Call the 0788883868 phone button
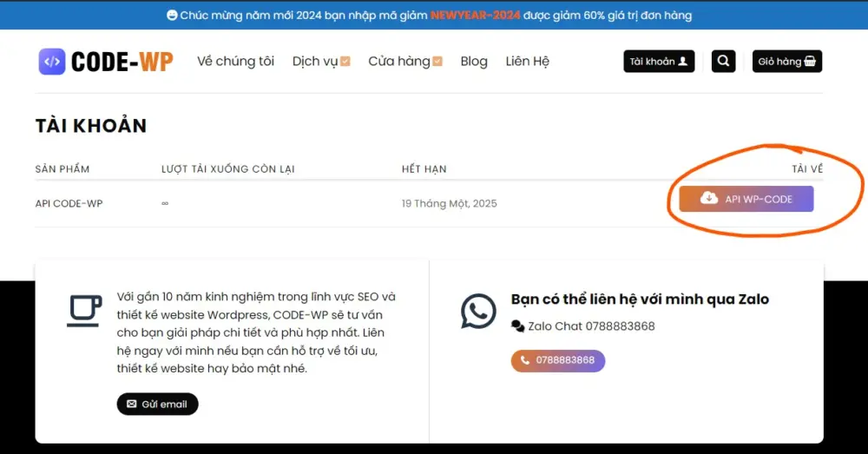Image resolution: width=868 pixels, height=454 pixels. 558,360
